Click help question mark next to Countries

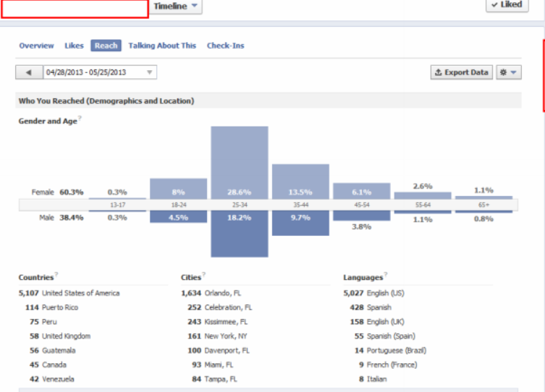(x=56, y=274)
